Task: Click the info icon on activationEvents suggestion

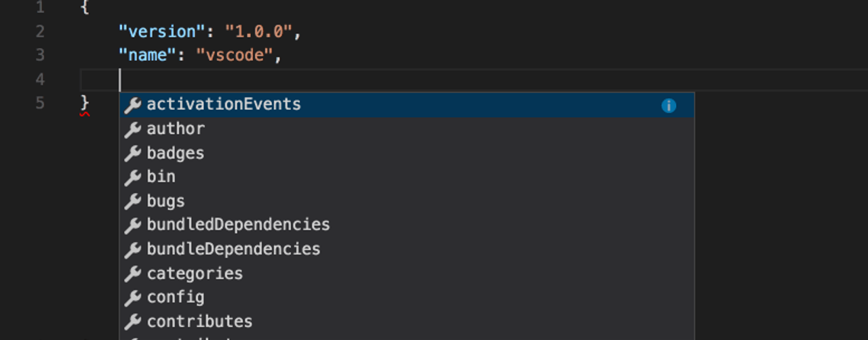Action: pos(669,106)
